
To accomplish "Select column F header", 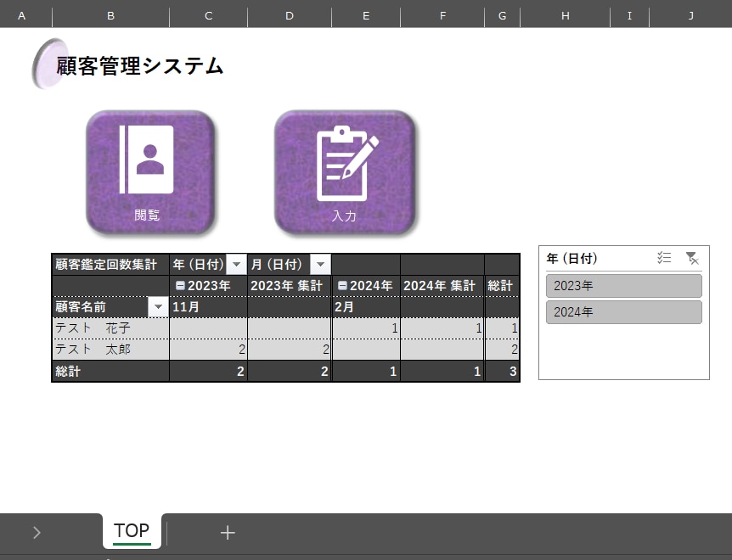I will 442,16.
